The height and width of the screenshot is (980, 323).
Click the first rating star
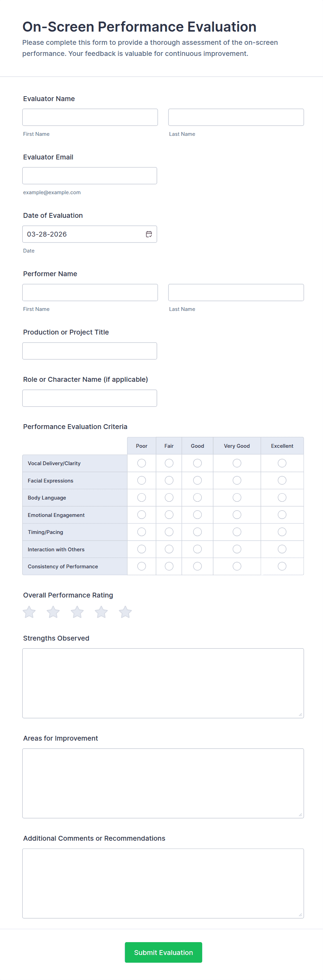(x=29, y=612)
